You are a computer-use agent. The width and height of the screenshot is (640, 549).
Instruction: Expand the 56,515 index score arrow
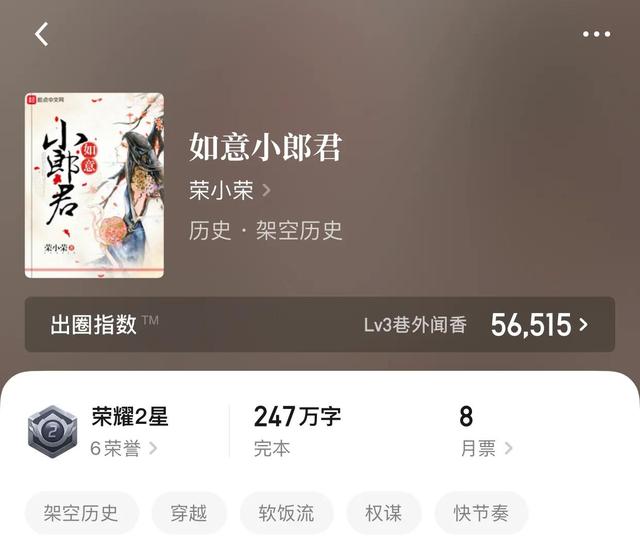click(x=584, y=325)
